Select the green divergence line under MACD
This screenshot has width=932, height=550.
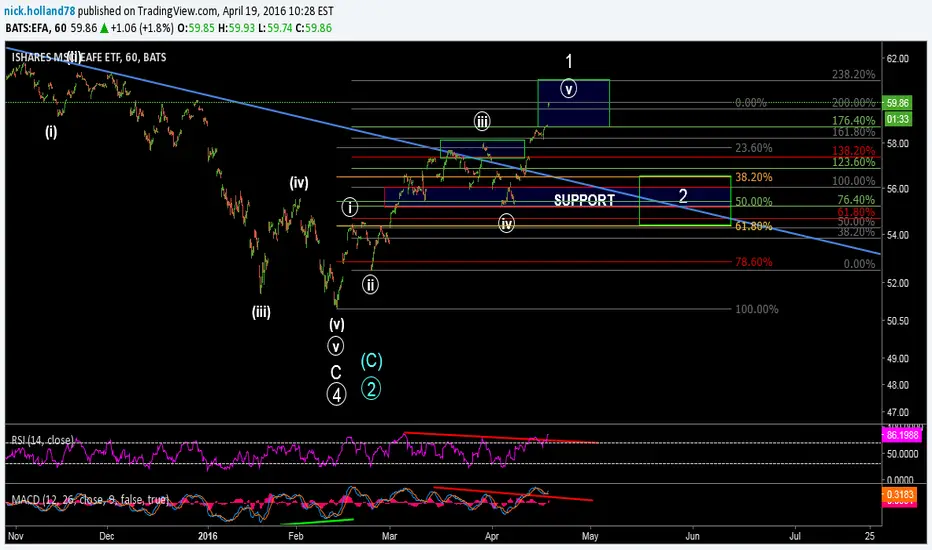(317, 522)
